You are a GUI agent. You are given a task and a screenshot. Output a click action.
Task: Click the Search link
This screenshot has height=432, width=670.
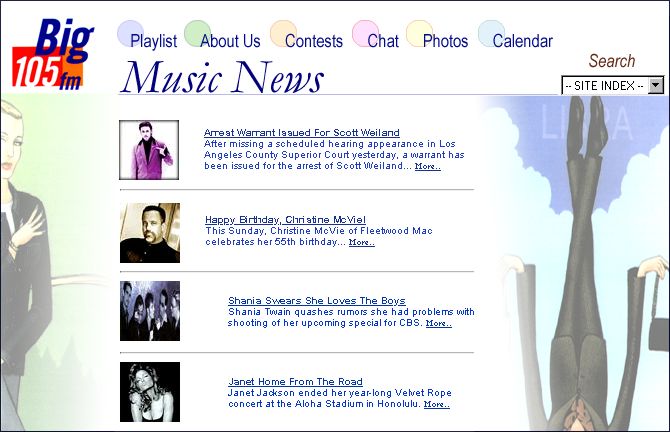pos(612,61)
